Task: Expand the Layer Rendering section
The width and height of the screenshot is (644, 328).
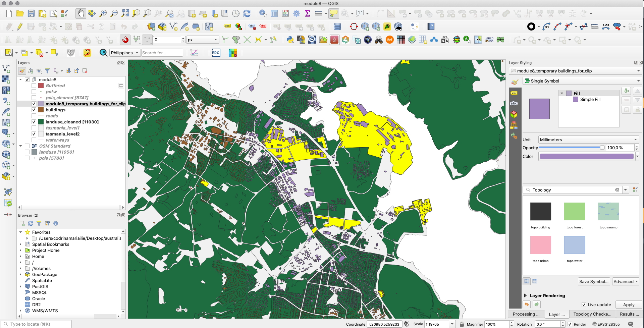Action: click(x=525, y=295)
